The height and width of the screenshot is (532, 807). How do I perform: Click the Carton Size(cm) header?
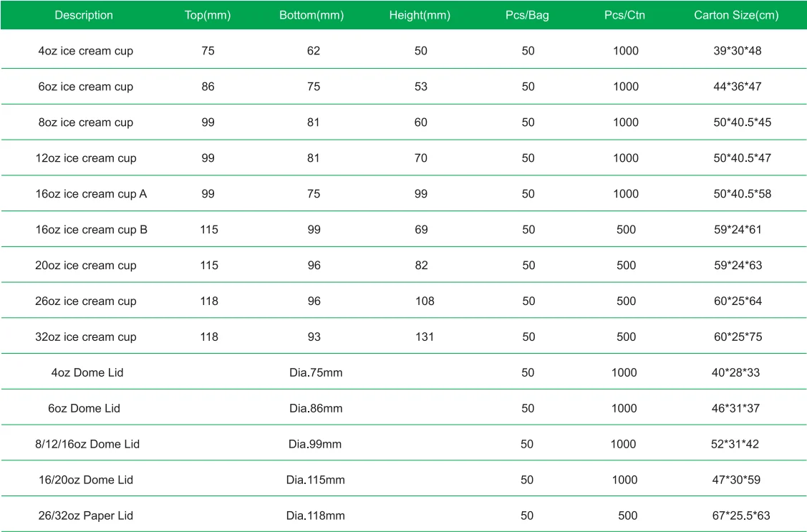tap(736, 15)
